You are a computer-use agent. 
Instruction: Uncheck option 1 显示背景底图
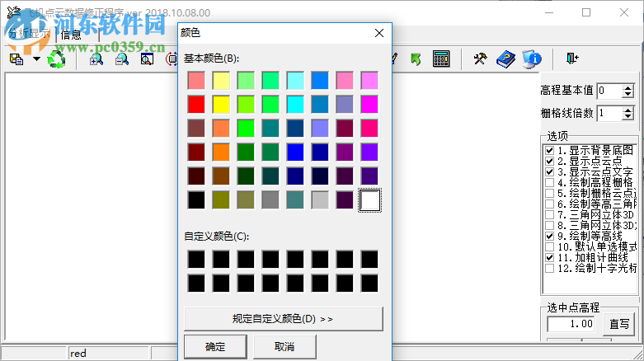549,151
